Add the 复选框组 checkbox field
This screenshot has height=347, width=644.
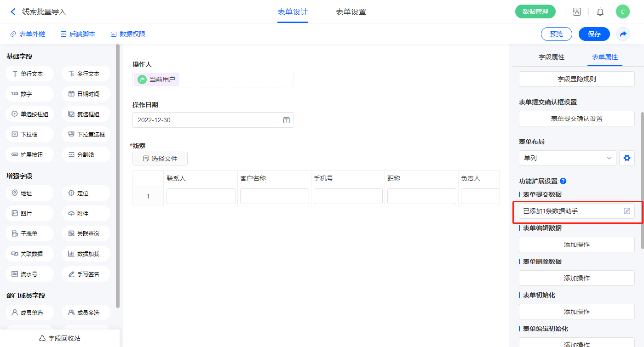pyautogui.click(x=86, y=114)
